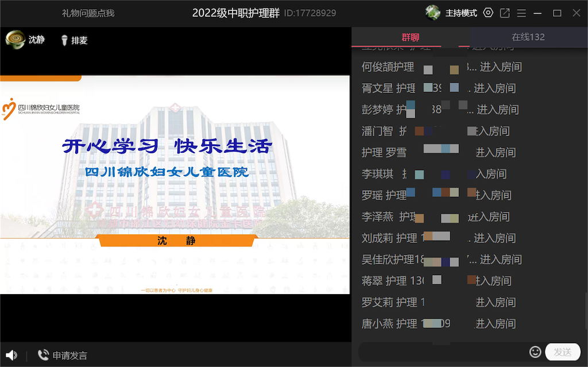The width and height of the screenshot is (588, 367).
Task: Select the 护理 罗雪 chat entry
Action: pos(439,153)
